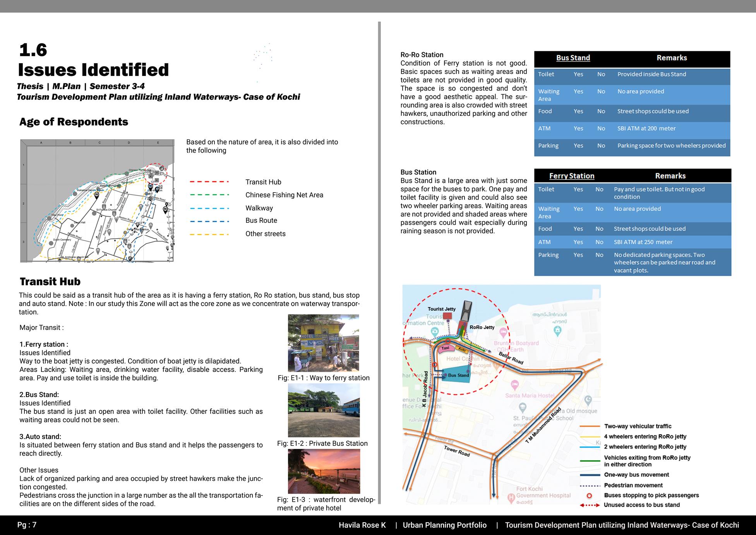Open the waterfront sunset hotel photo

324,471
